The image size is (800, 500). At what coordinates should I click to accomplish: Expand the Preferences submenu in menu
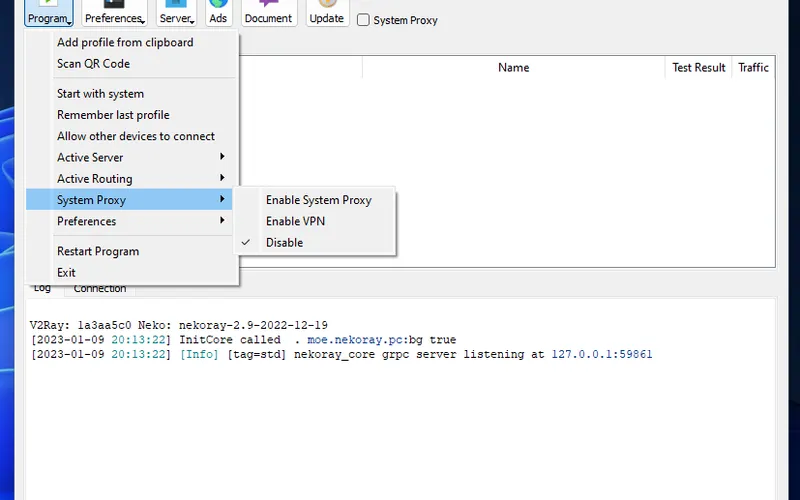coord(86,221)
